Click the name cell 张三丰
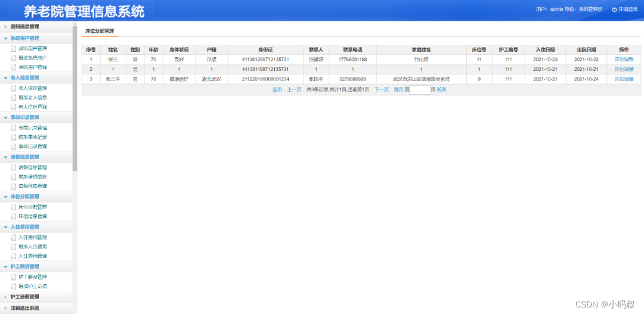This screenshot has width=644, height=314. [113, 79]
